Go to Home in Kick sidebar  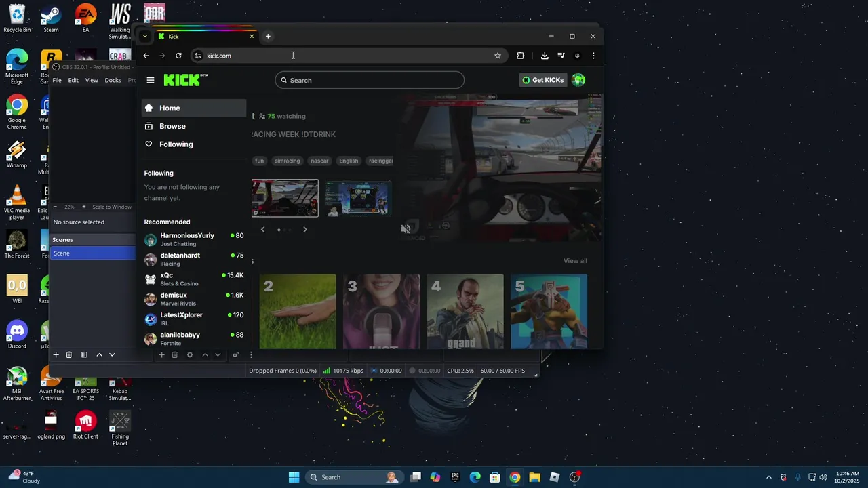coord(194,108)
